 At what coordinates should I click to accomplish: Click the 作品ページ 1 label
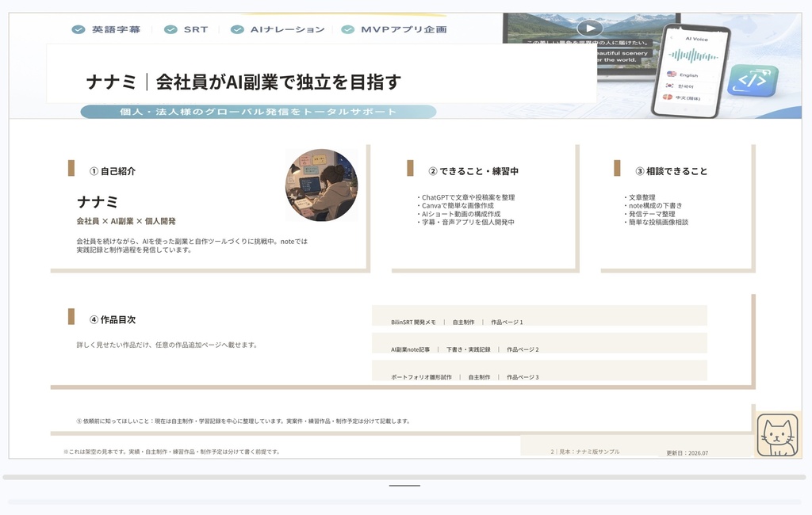(507, 322)
